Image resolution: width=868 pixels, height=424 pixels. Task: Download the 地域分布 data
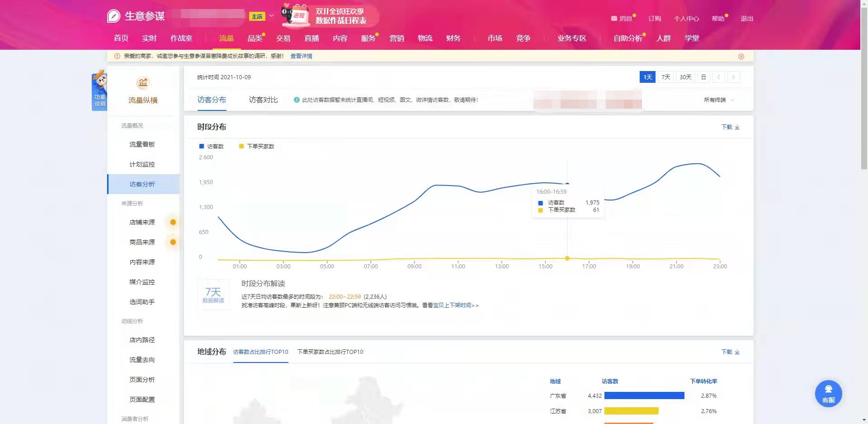730,352
